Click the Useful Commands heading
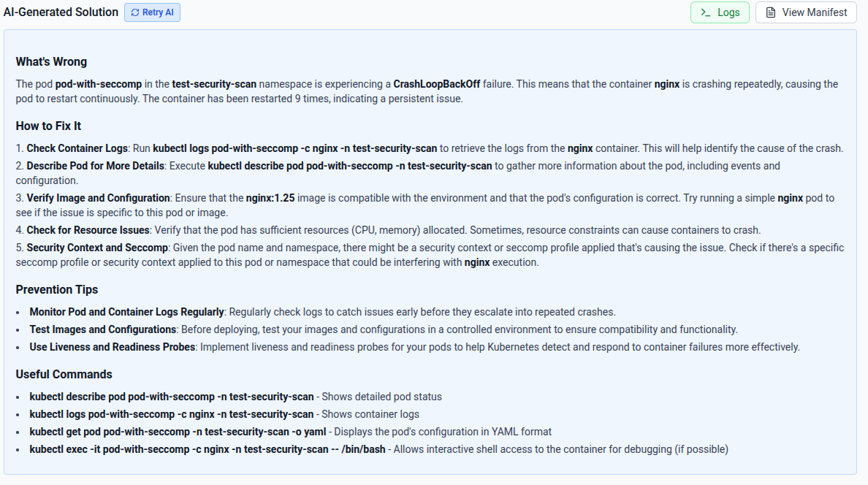 click(64, 374)
